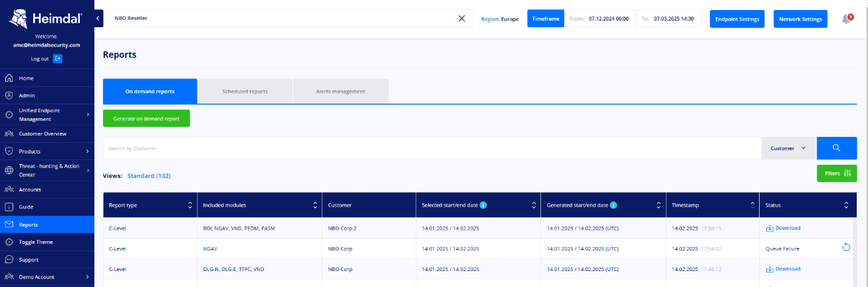The image size is (868, 287).
Task: Collapse sidebar with the arrow toggle
Action: pos(98,19)
